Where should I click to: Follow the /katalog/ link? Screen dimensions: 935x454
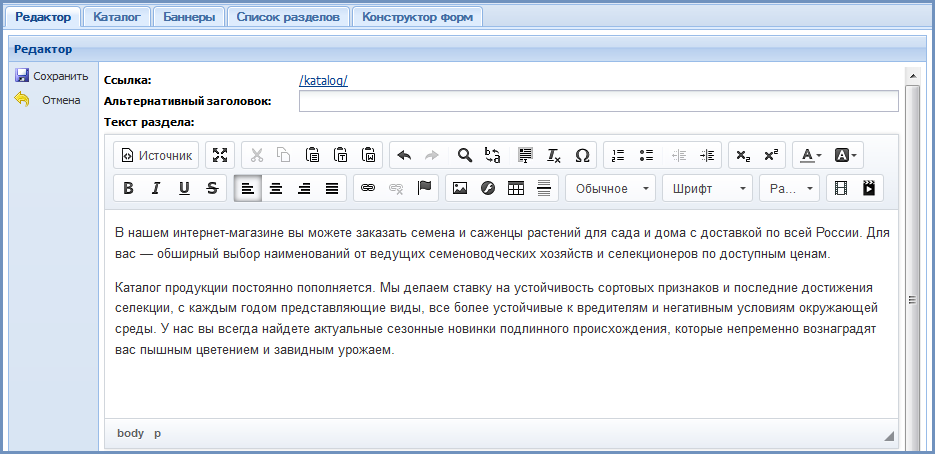point(323,81)
